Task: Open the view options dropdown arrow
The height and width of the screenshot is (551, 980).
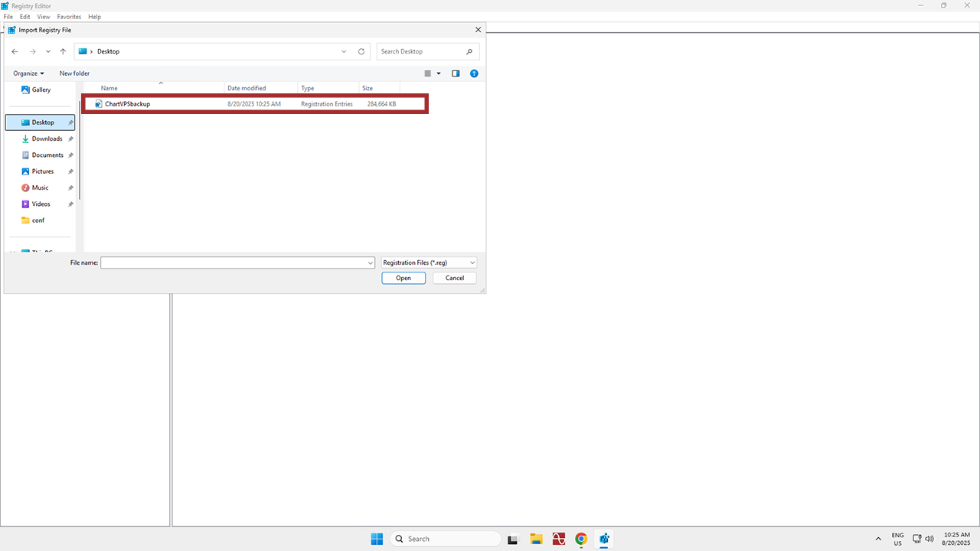Action: [439, 73]
